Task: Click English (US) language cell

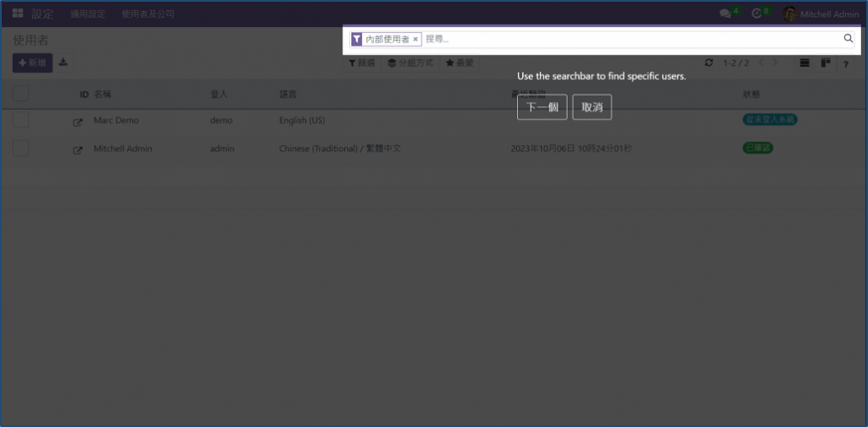Action: 302,120
